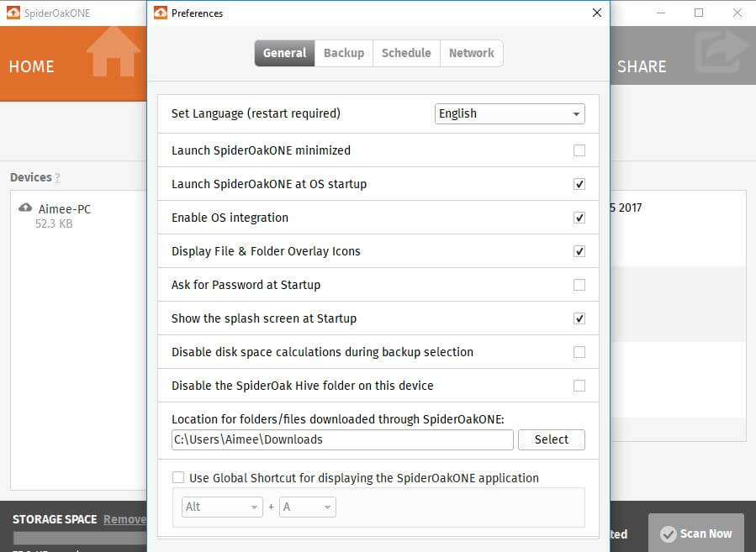This screenshot has width=756, height=552.
Task: Click the Home house icon in main window
Action: tap(114, 51)
